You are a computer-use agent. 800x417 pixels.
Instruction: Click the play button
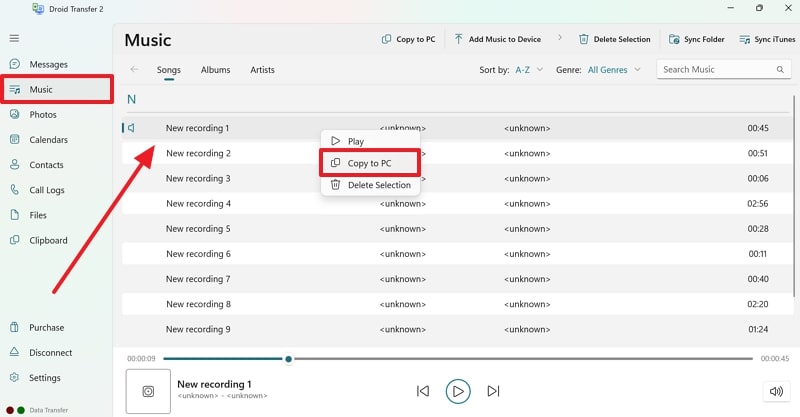458,391
